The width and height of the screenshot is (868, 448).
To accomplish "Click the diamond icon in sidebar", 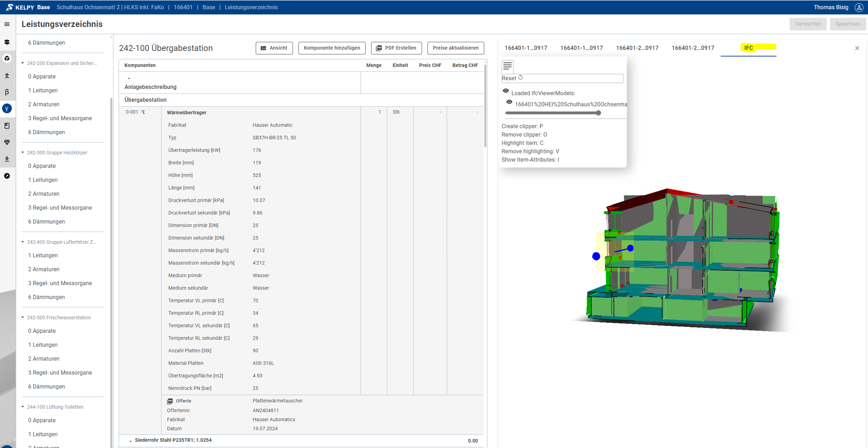I will 7,142.
